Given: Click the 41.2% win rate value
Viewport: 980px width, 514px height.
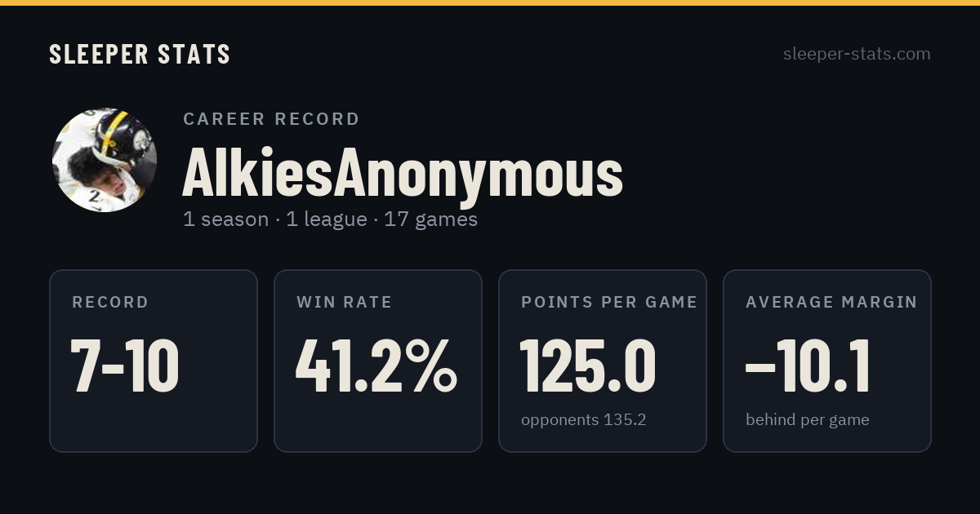Looking at the screenshot, I should pyautogui.click(x=376, y=366).
